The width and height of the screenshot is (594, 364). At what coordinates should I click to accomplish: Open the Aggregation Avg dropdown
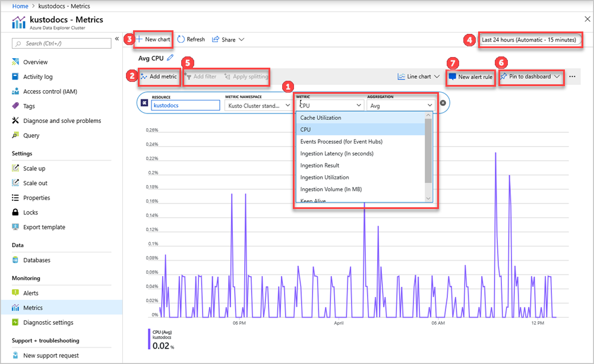click(400, 105)
